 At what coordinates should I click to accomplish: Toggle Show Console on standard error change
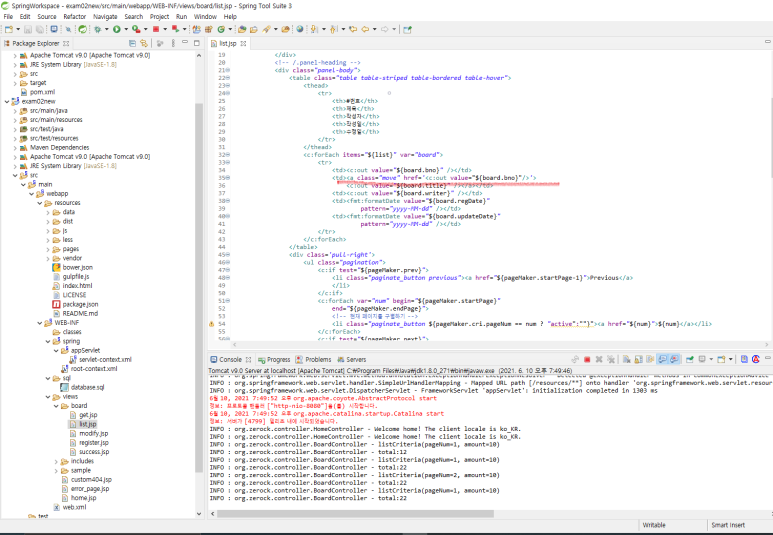(674, 359)
